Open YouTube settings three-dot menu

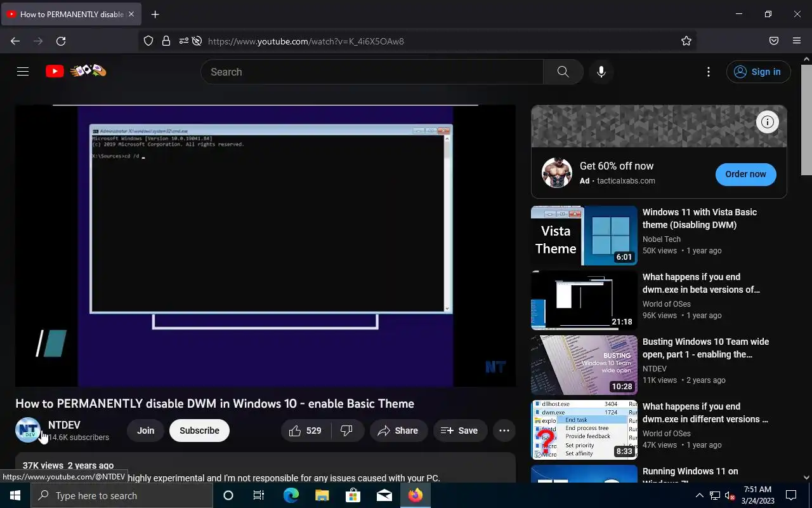(709, 72)
